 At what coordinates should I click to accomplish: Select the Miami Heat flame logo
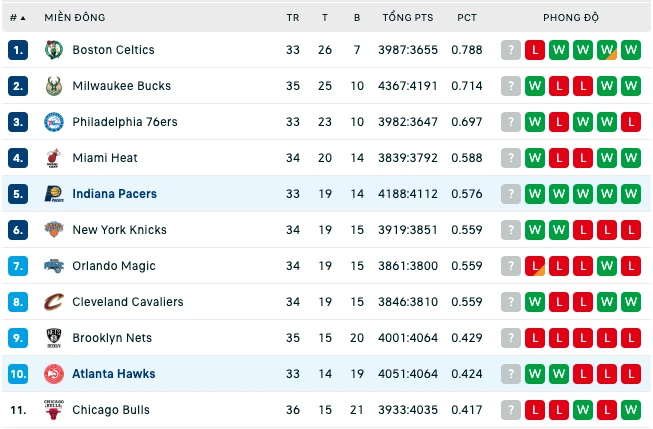click(x=53, y=158)
